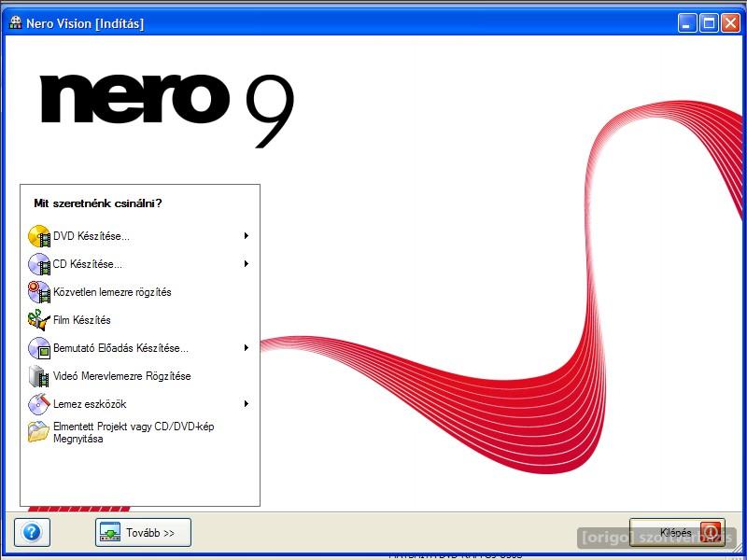Close the Nero Vision window
The width and height of the screenshot is (747, 560).
[x=730, y=22]
